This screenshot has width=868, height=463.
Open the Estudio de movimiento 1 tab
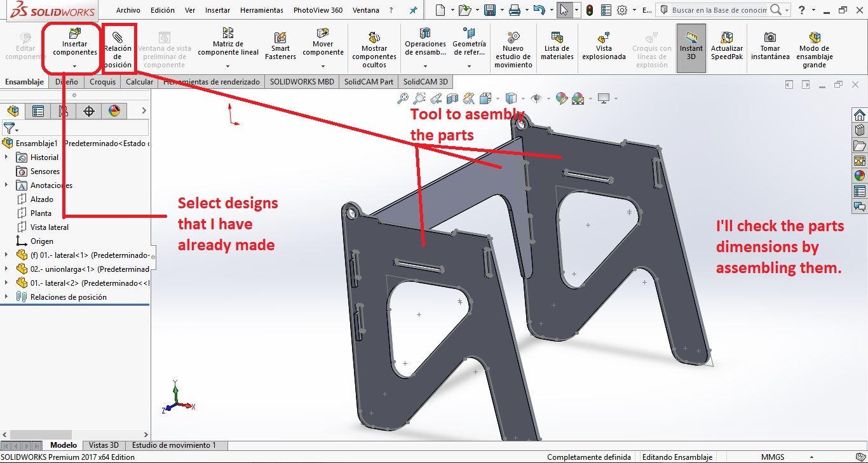(174, 445)
